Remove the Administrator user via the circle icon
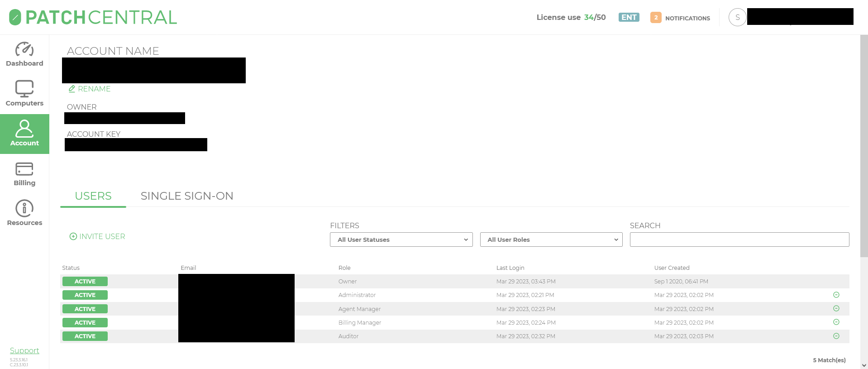Viewport: 868px width, 369px height. click(x=836, y=295)
